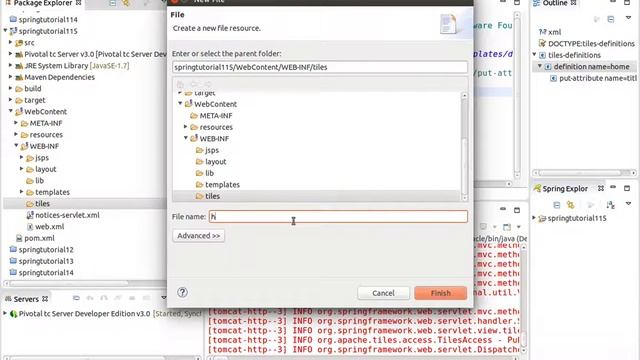This screenshot has height=360, width=640.
Task: Edit the parent folder path field
Action: [320, 67]
